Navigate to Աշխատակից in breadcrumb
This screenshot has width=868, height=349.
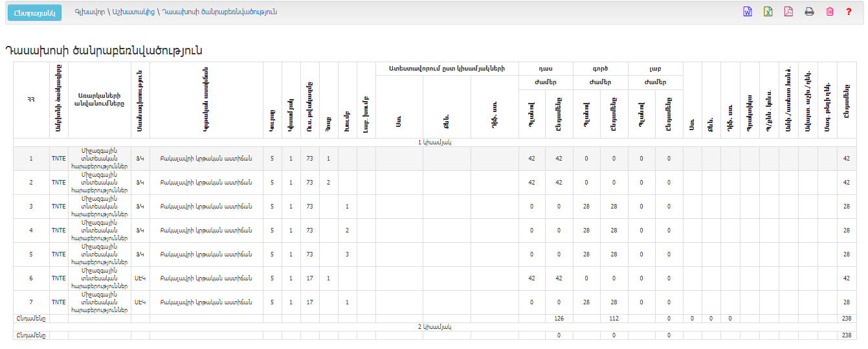(134, 12)
